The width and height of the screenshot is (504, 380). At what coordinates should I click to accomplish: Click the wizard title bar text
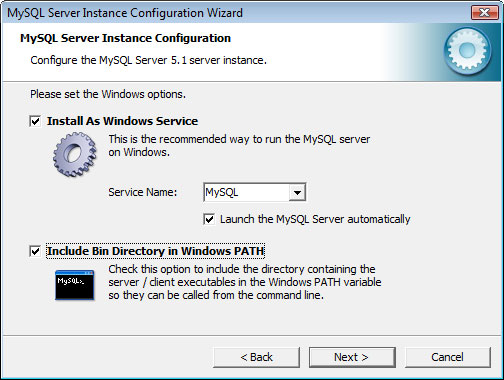[125, 13]
